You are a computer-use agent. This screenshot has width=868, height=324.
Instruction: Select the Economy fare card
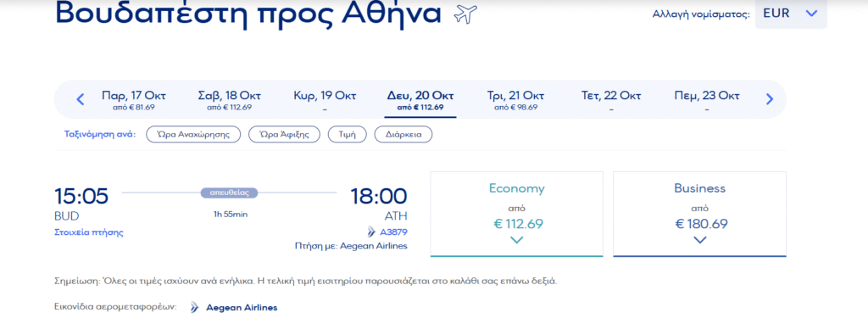tap(516, 215)
